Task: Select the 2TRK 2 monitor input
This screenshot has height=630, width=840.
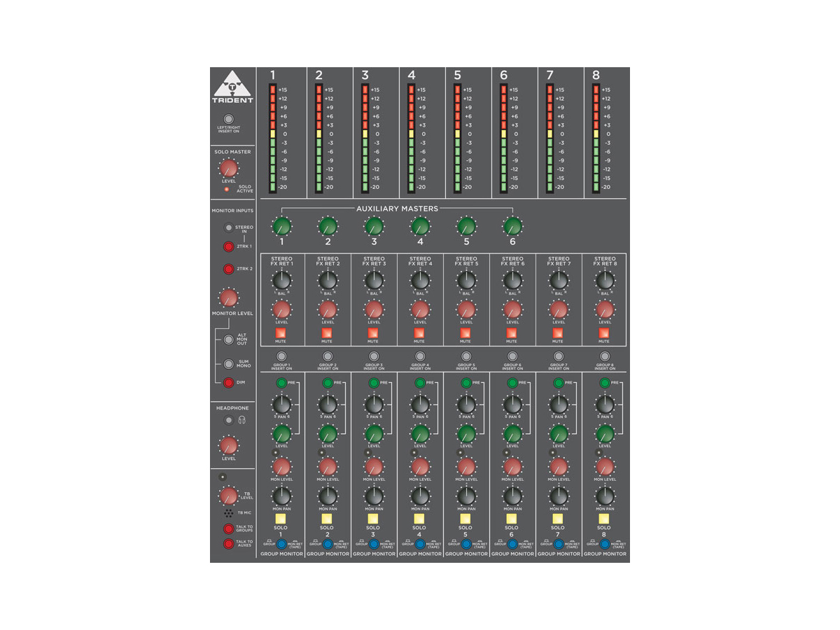Action: pyautogui.click(x=228, y=269)
